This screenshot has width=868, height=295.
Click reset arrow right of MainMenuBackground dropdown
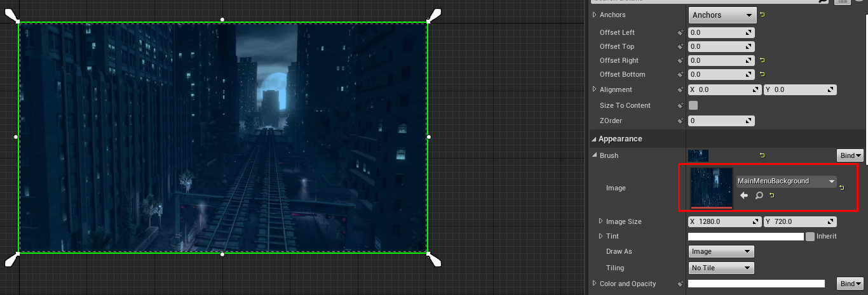pos(841,187)
